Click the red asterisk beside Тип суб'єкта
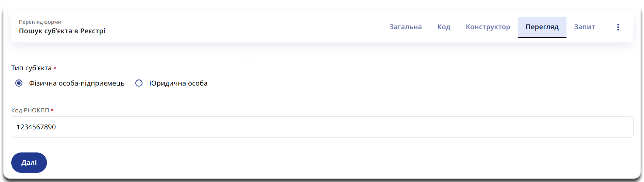Screen dimensions: 644x182 [55, 68]
